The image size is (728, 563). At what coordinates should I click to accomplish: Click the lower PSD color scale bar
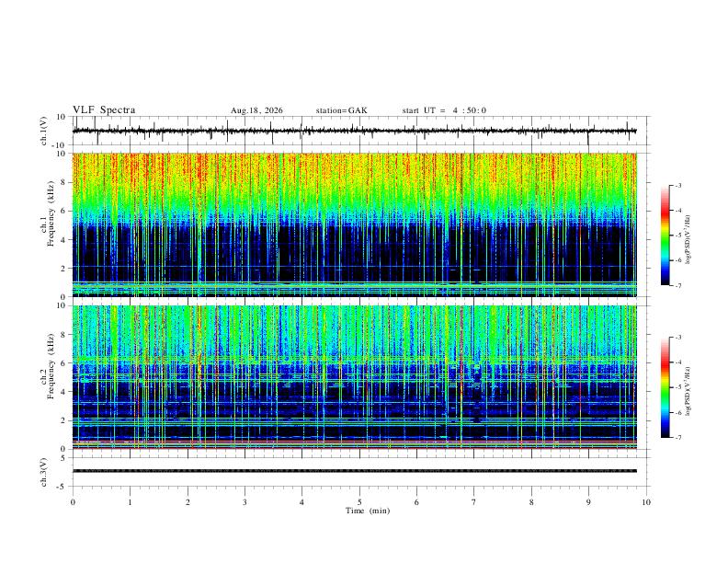tap(665, 387)
